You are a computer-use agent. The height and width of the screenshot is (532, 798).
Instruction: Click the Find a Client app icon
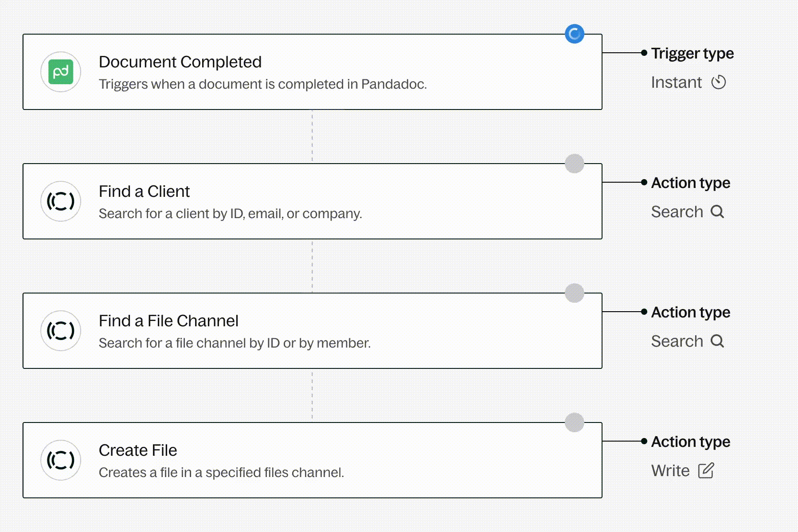point(61,201)
